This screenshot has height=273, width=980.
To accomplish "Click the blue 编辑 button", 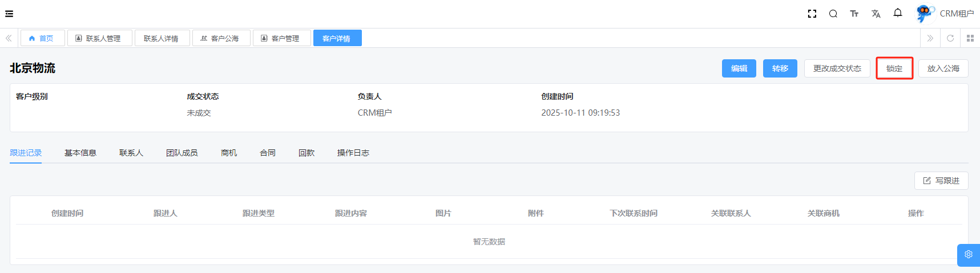I will (739, 68).
